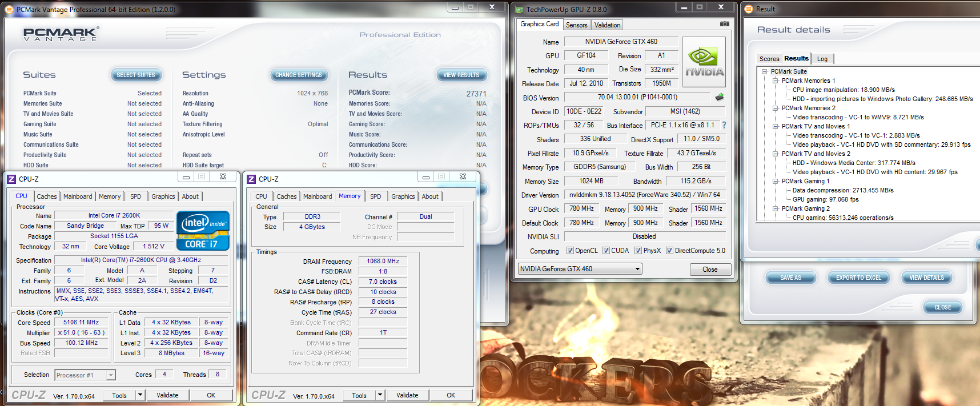
Task: Open Caches tab in the CPU-tab CPU-Z window
Action: tap(47, 196)
